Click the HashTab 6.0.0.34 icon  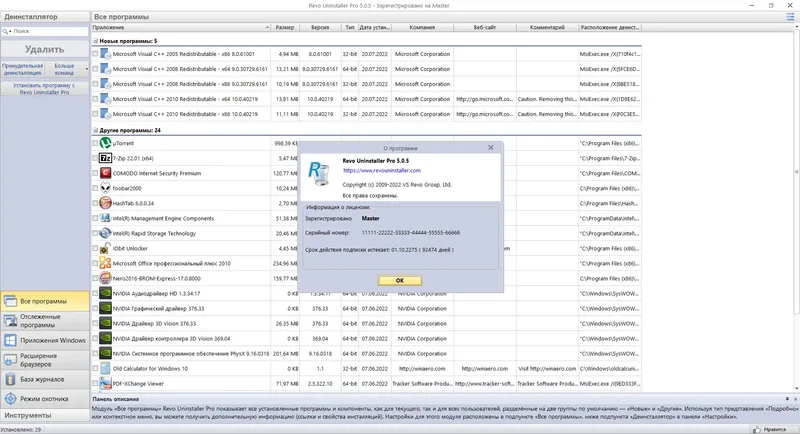(x=105, y=203)
